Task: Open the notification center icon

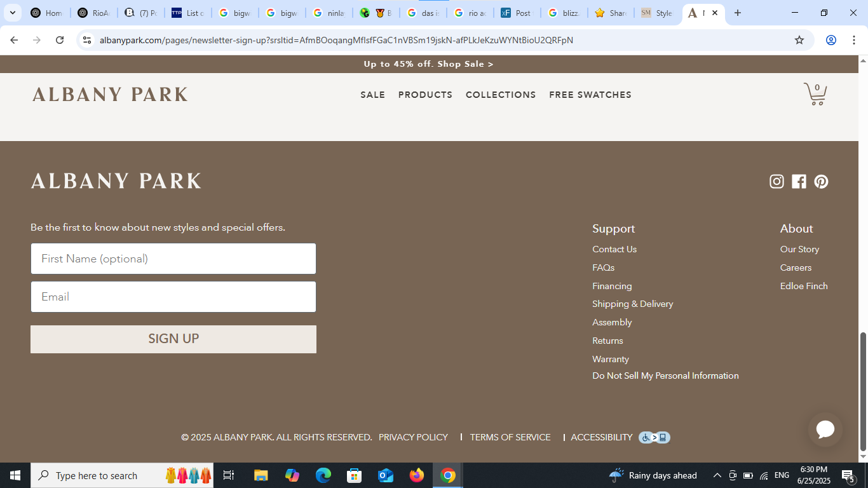Action: pyautogui.click(x=848, y=475)
